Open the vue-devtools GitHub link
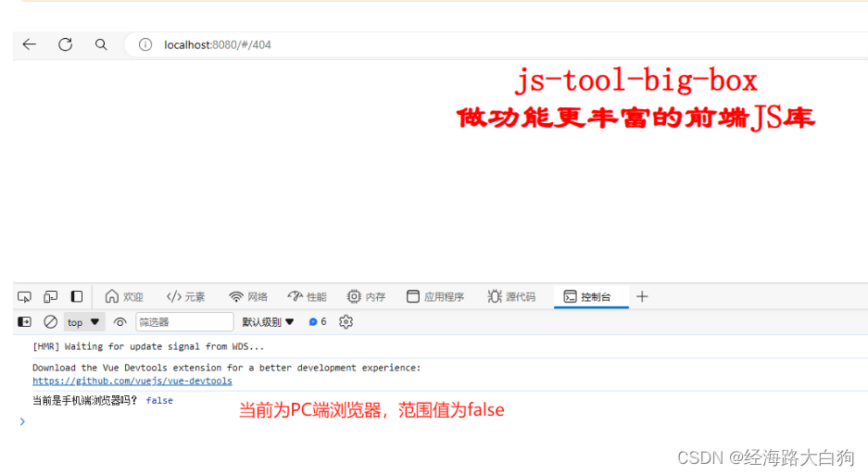 pyautogui.click(x=132, y=381)
